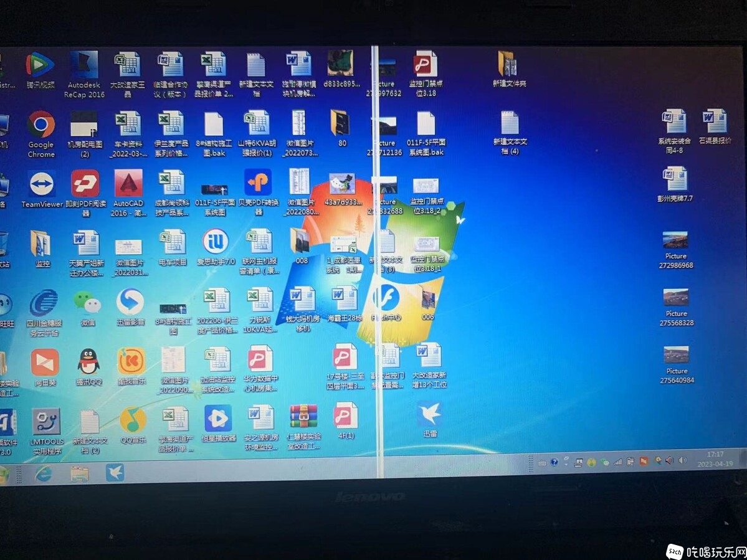This screenshot has height=560, width=747.
Task: Open input method keyboard tray icon
Action: [x=542, y=463]
